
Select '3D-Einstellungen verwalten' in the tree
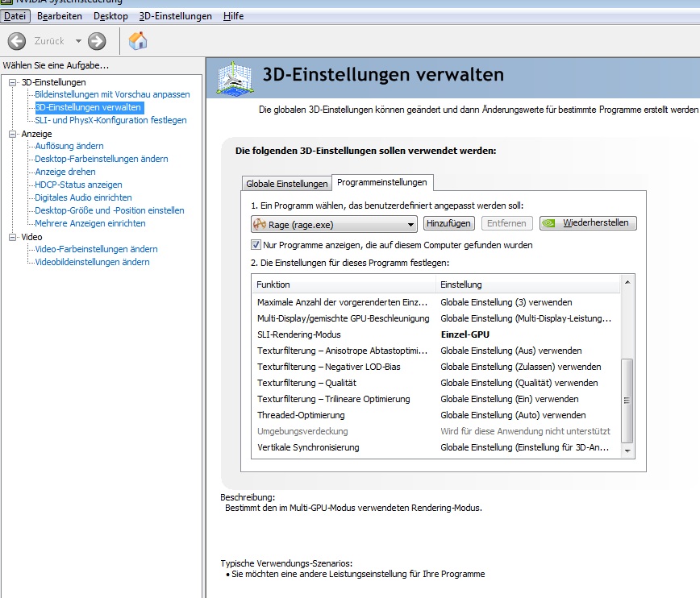coord(88,107)
